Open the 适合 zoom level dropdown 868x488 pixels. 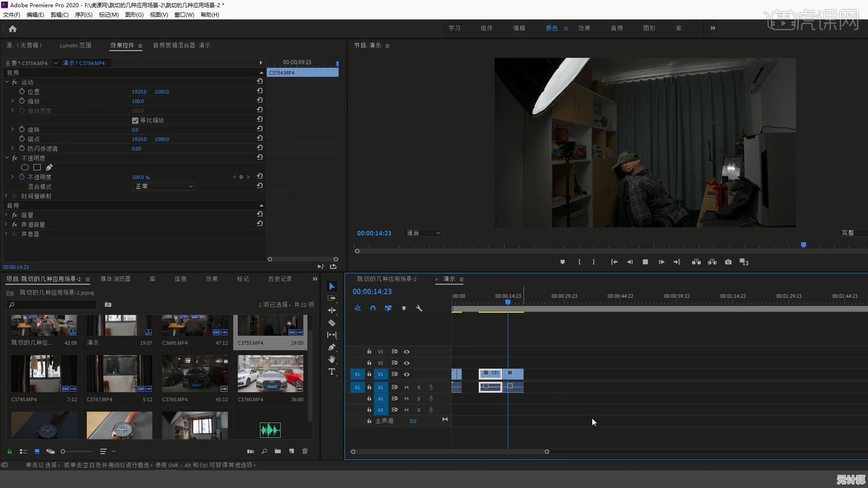423,233
